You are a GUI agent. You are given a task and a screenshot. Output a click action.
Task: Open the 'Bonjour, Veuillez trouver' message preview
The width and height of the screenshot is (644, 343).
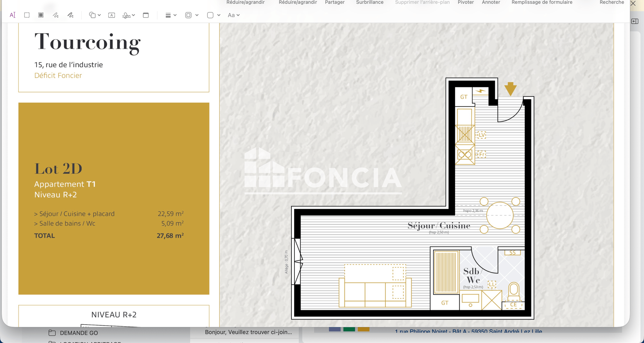click(x=249, y=332)
